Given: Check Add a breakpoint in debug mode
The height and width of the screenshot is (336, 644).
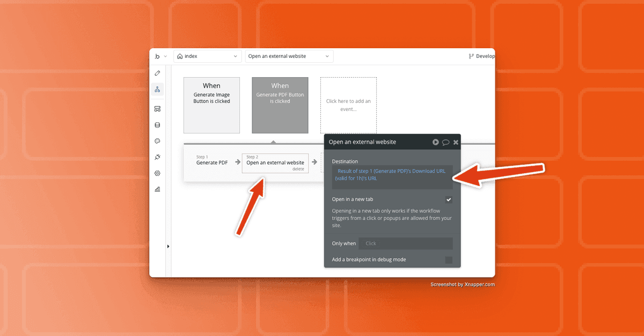Looking at the screenshot, I should [449, 259].
